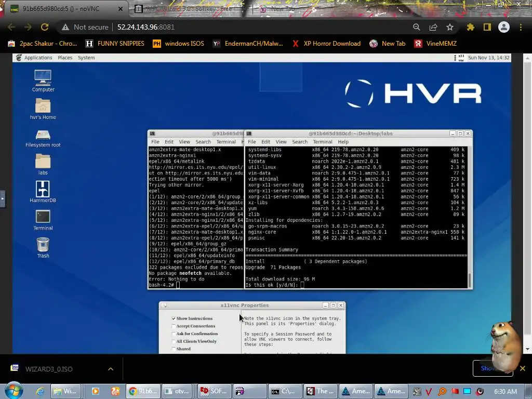The image size is (532, 399).
Task: Switch to the New Tab browser tab
Action: 282,9
